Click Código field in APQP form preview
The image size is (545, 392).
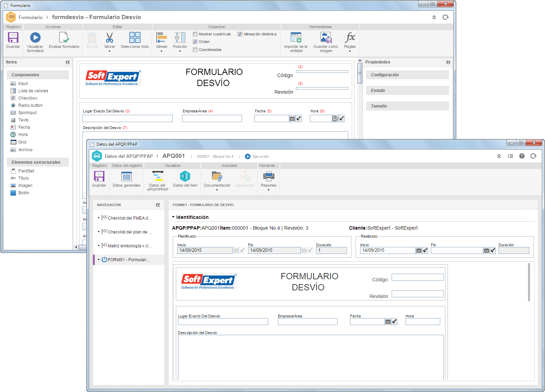[x=418, y=277]
